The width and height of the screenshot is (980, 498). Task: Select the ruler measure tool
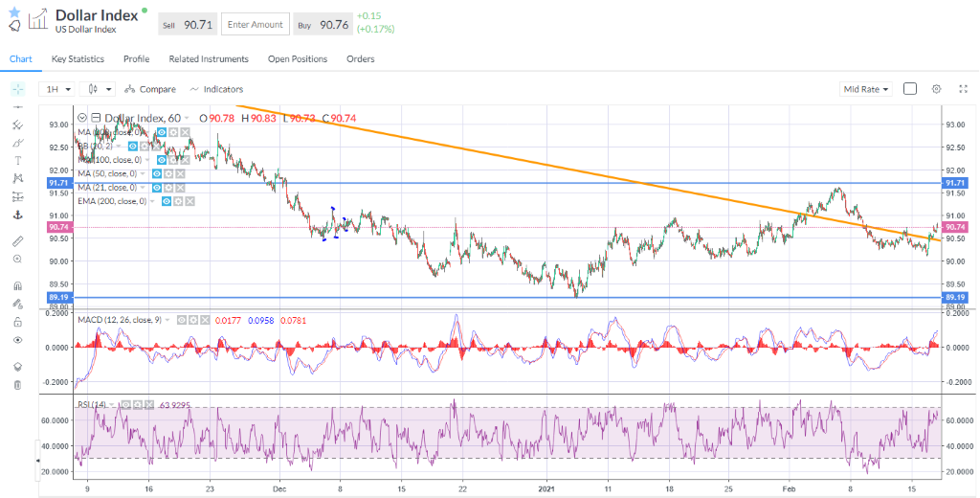pyautogui.click(x=17, y=240)
